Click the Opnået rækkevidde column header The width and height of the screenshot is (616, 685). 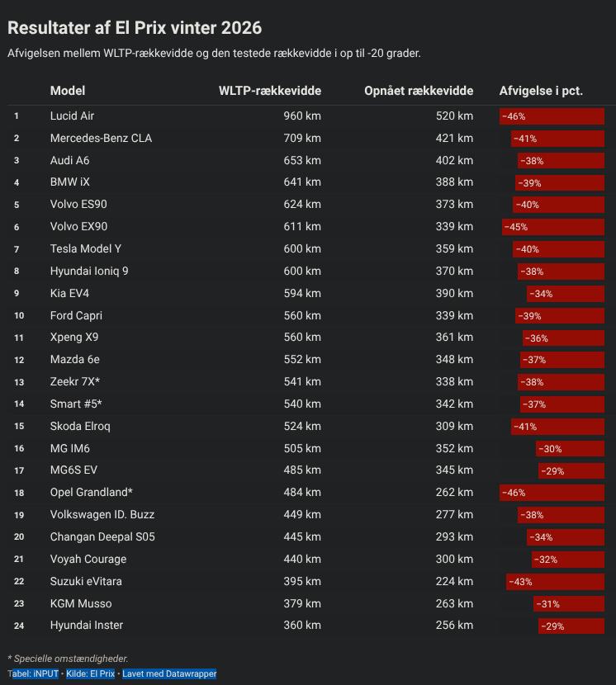pos(419,91)
